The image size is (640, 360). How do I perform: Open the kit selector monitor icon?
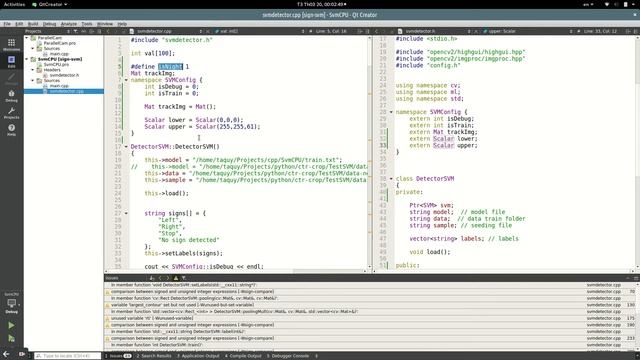[11, 304]
